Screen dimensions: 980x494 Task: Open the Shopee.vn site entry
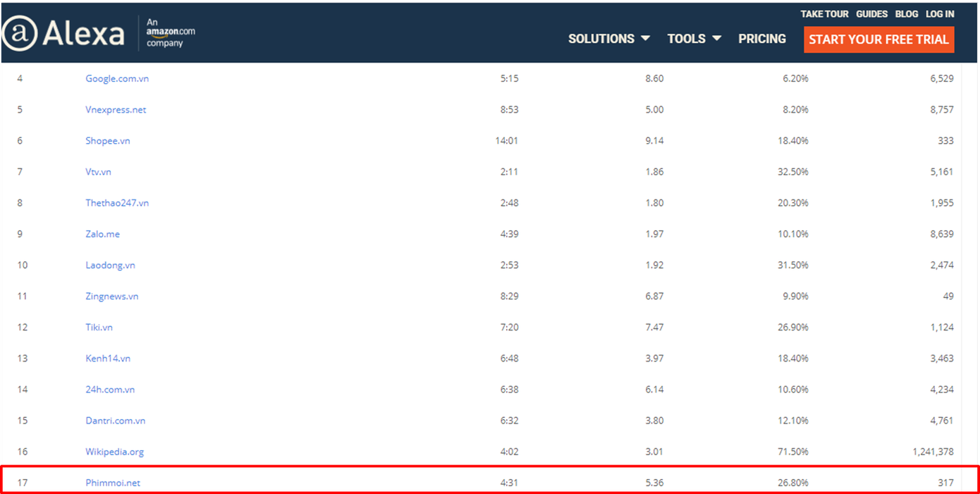[108, 140]
